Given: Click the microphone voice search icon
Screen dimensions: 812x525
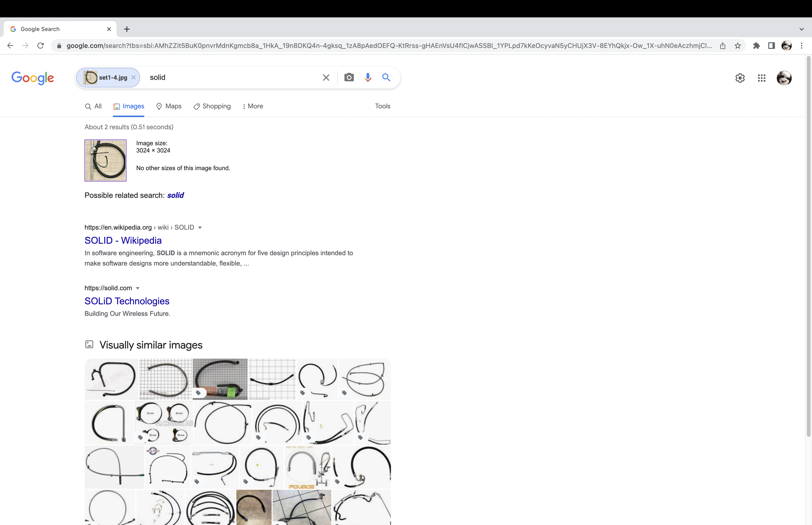Looking at the screenshot, I should click(367, 77).
